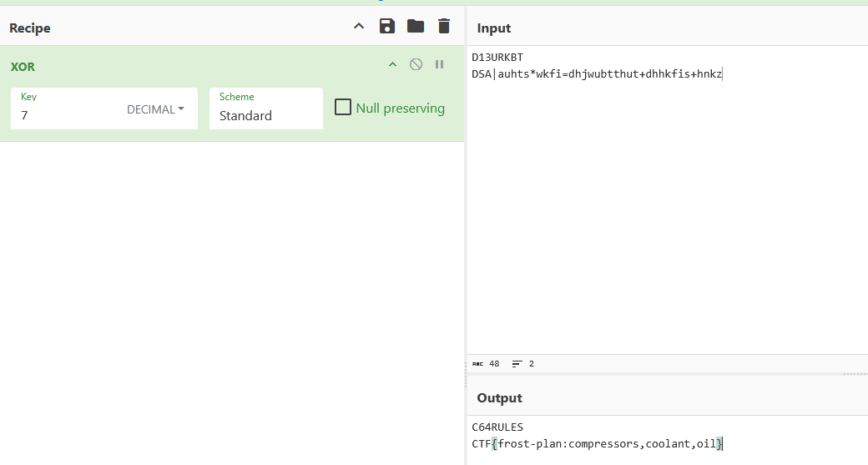868x465 pixels.
Task: Click the line count icon in status bar
Action: click(517, 364)
